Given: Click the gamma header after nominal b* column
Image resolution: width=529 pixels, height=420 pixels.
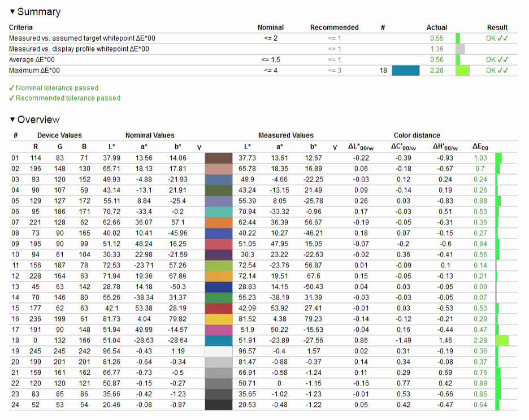Looking at the screenshot, I should (x=199, y=147).
